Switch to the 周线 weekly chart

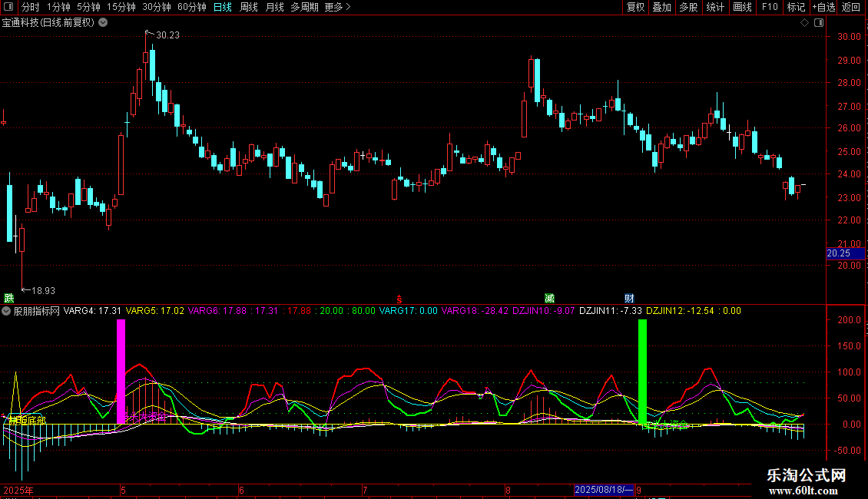click(249, 7)
